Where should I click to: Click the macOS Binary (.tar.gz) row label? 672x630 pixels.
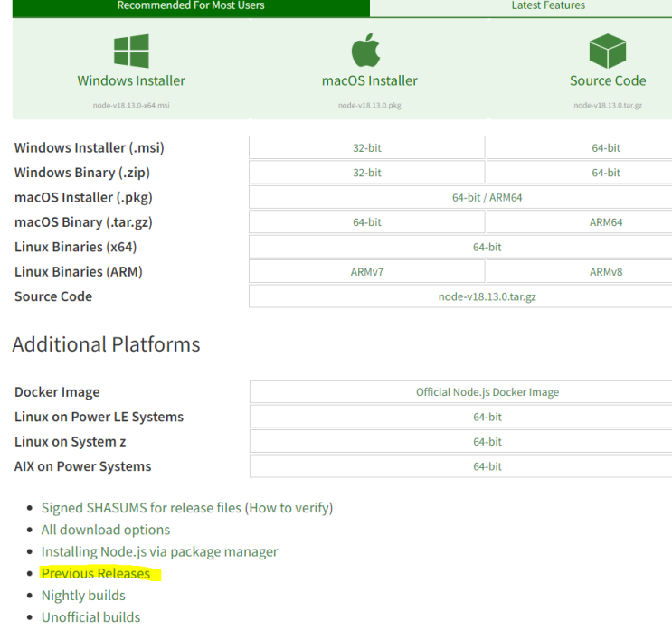pyautogui.click(x=83, y=222)
